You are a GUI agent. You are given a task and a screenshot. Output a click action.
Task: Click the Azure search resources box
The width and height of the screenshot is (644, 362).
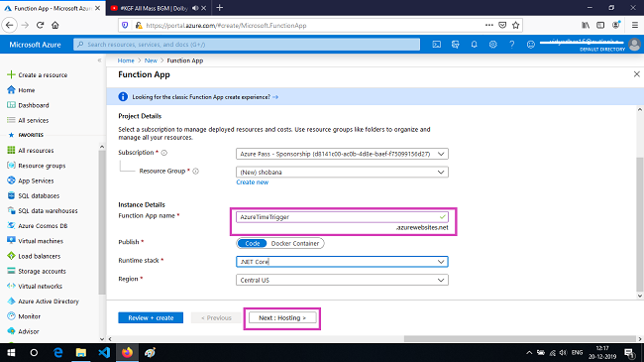(x=247, y=45)
